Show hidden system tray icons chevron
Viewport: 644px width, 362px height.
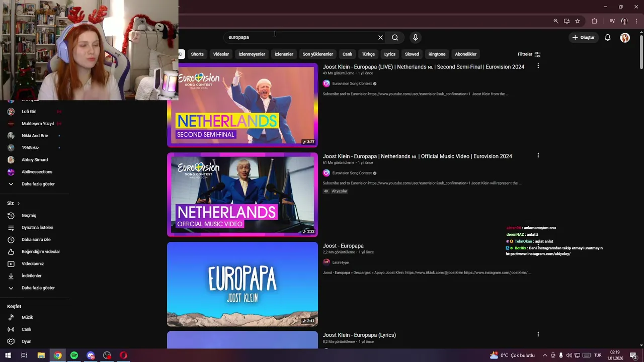pos(544,355)
